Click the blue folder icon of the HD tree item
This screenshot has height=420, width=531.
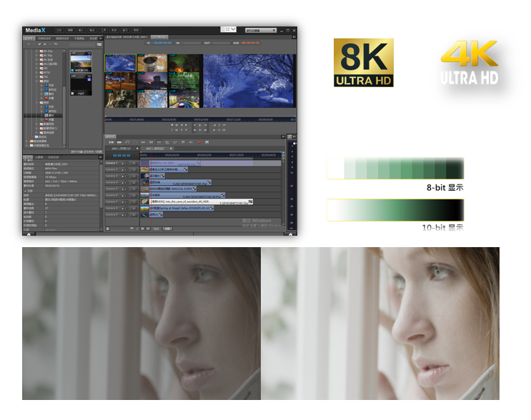(x=41, y=68)
